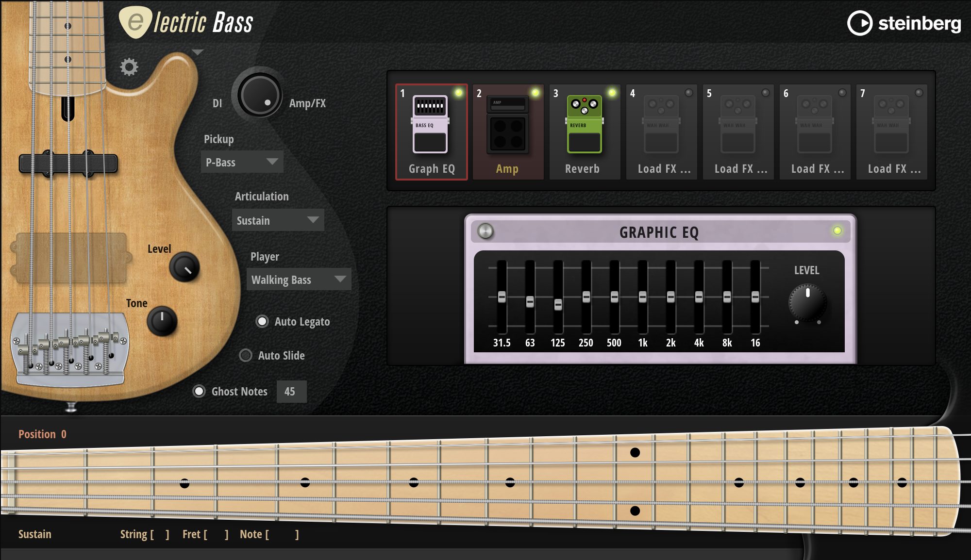The width and height of the screenshot is (971, 560).
Task: Toggle Ghost Notes option
Action: (x=199, y=391)
